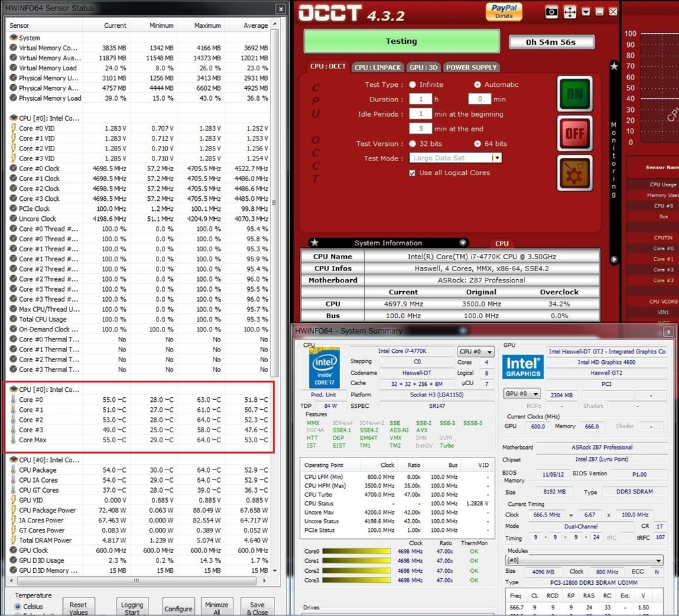Screen dimensions: 679x616
Task: Click the Prod. Unit button
Action: 323,395
